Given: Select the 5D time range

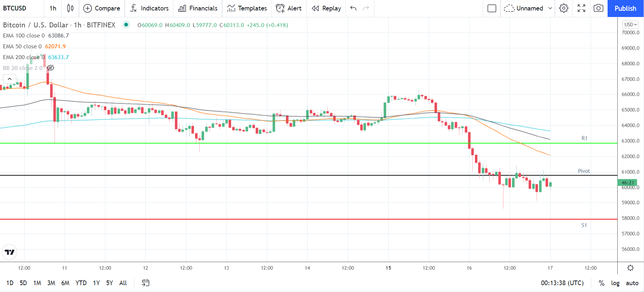Looking at the screenshot, I should tap(23, 283).
